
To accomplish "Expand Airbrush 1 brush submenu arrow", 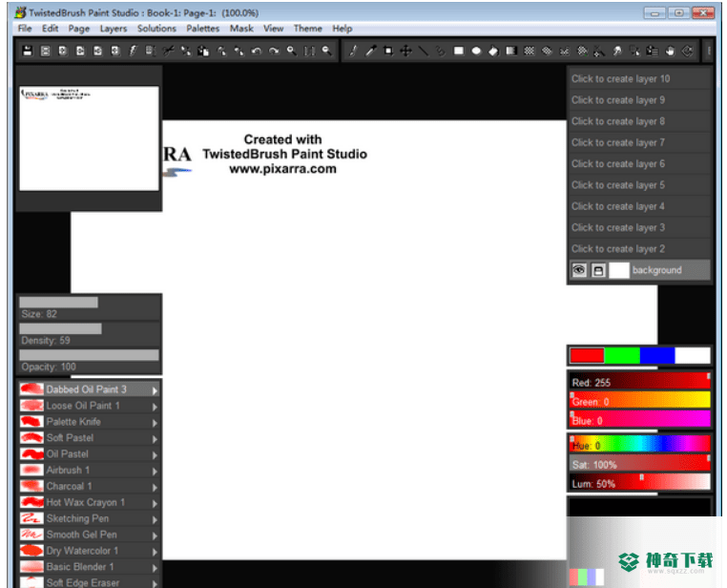I will point(155,472).
